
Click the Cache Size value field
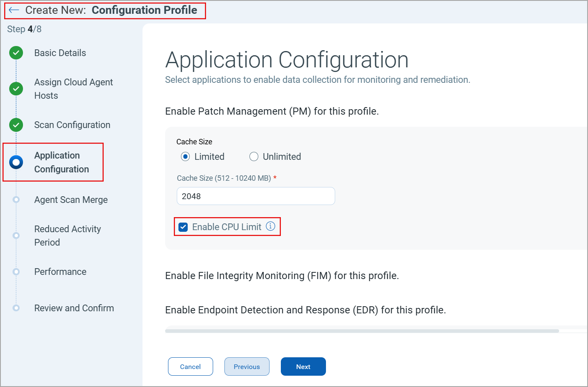coord(255,196)
